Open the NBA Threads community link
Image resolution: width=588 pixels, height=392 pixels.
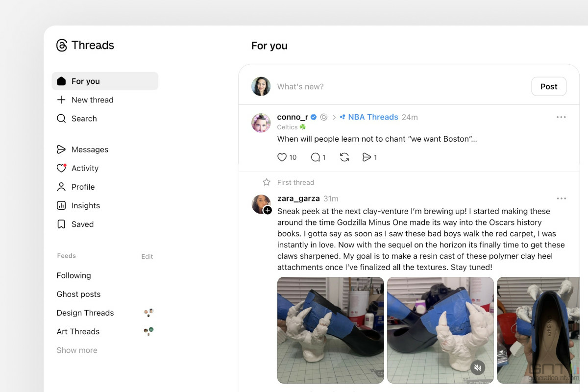pos(372,117)
